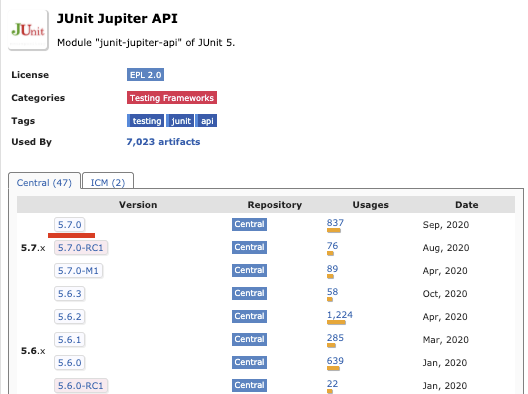Click the Version column header

tap(138, 205)
